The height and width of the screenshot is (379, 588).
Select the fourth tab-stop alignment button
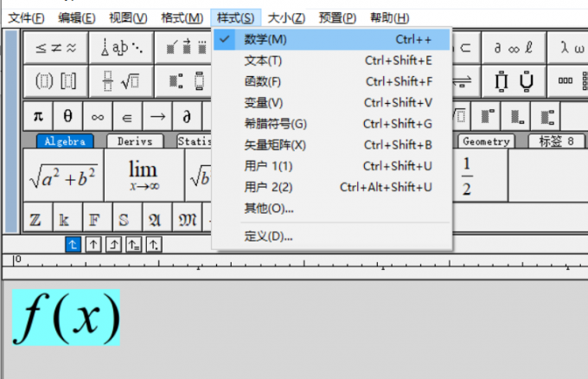coord(134,245)
